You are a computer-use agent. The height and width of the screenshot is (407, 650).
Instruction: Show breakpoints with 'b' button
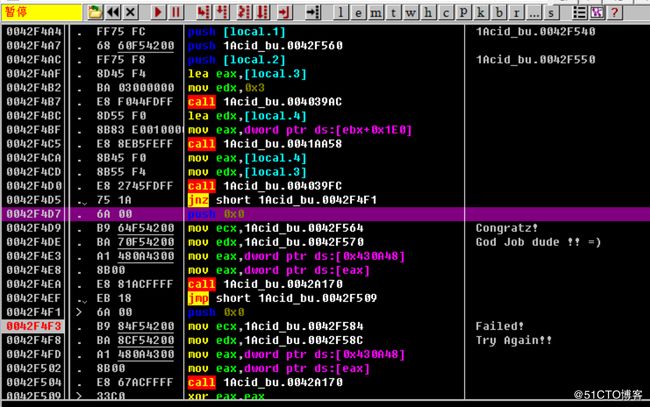(x=499, y=13)
